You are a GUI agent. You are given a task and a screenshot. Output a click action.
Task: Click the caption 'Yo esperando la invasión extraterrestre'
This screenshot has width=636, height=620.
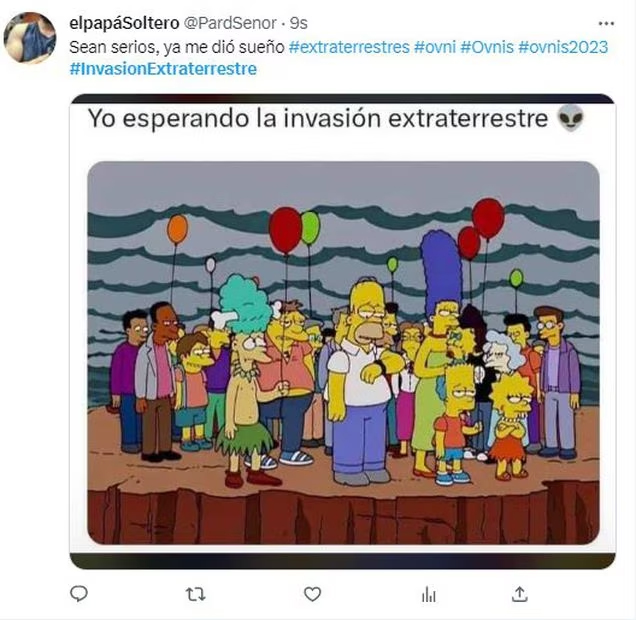click(x=318, y=119)
